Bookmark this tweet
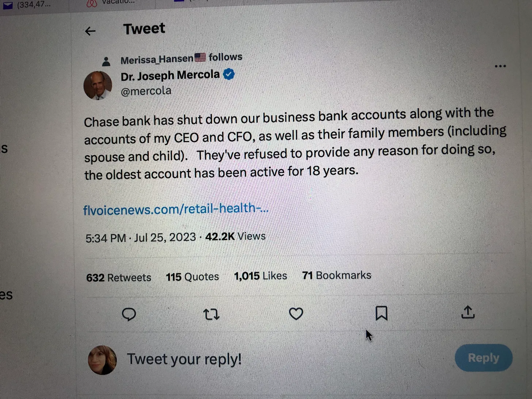This screenshot has height=399, width=532. [x=381, y=313]
